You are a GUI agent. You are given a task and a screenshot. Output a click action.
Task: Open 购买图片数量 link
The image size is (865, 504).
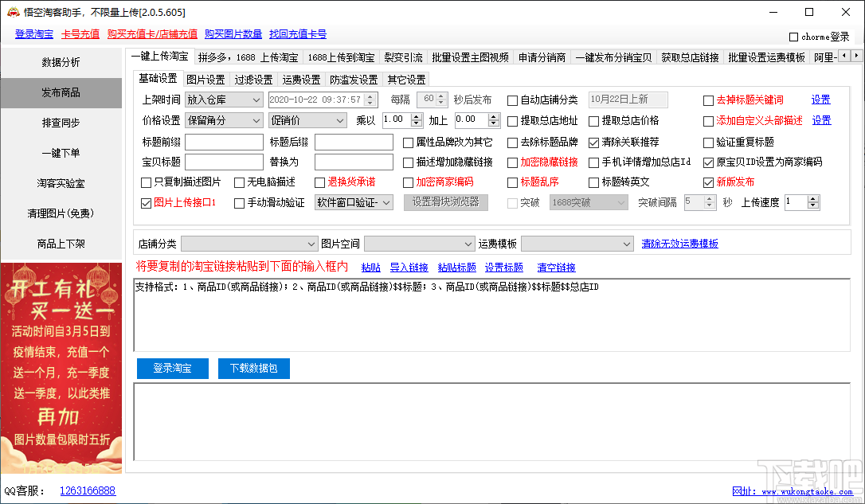coord(233,34)
